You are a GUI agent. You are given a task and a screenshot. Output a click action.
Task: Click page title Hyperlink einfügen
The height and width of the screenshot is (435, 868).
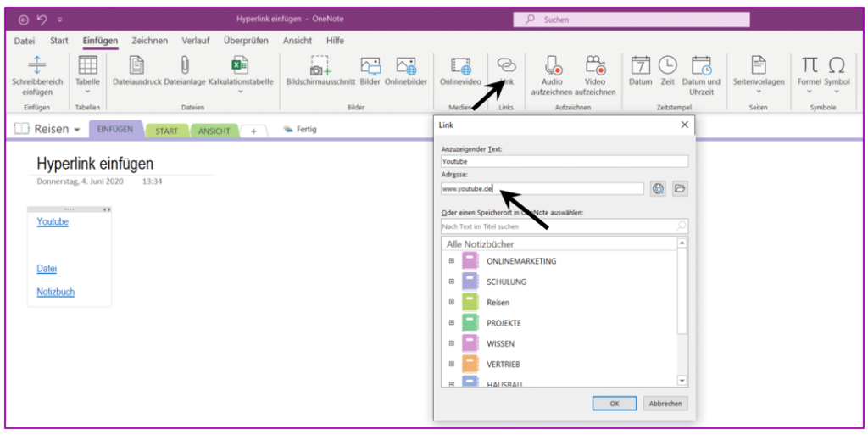coord(95,164)
